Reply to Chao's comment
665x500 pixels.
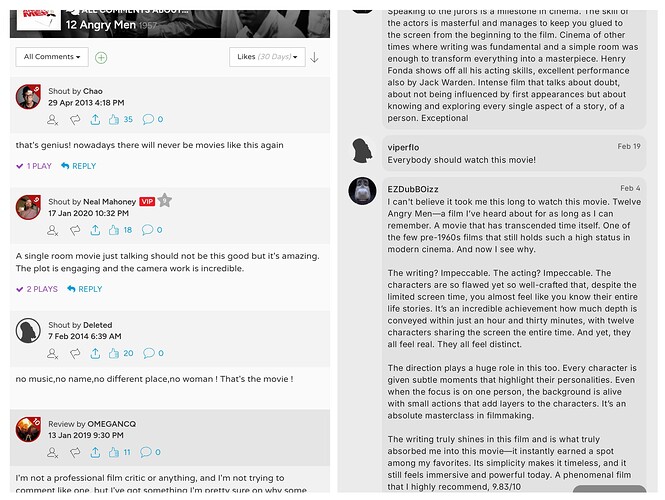click(78, 166)
